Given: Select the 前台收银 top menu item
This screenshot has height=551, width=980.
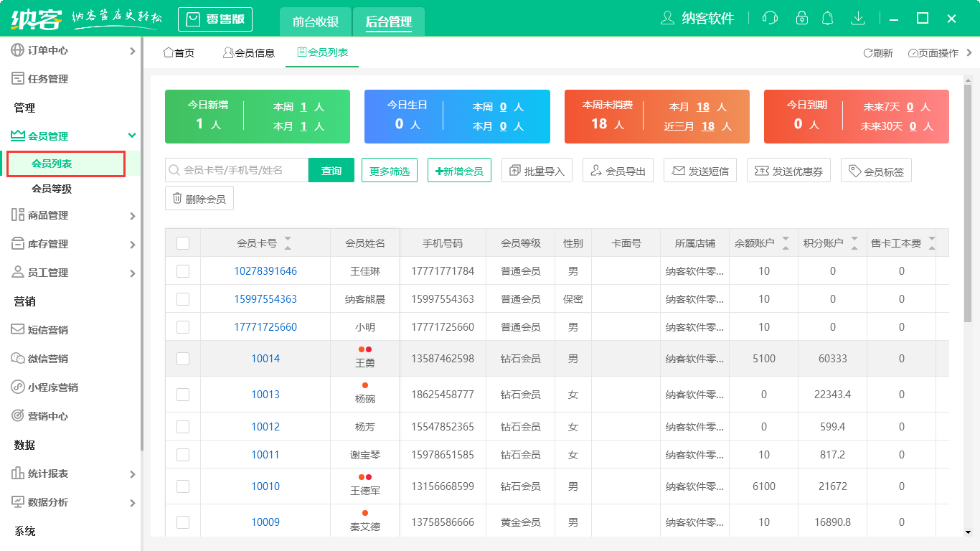Looking at the screenshot, I should click(x=314, y=22).
